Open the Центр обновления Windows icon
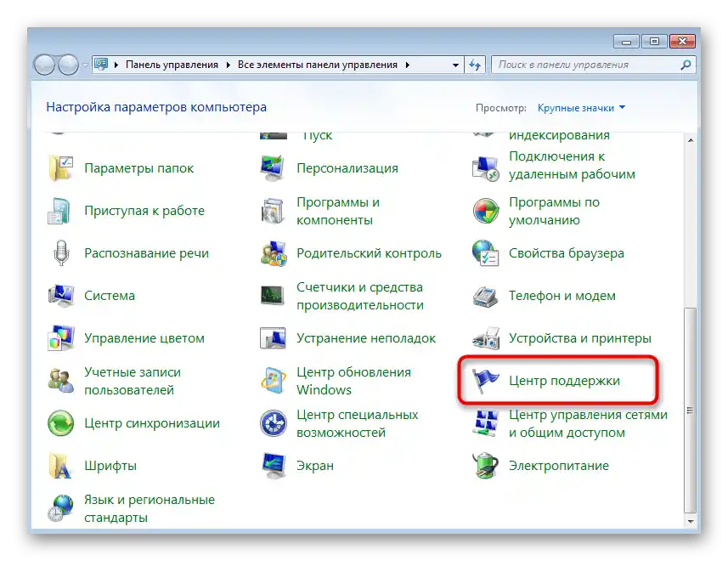Screen dimensions: 728x561 click(274, 381)
